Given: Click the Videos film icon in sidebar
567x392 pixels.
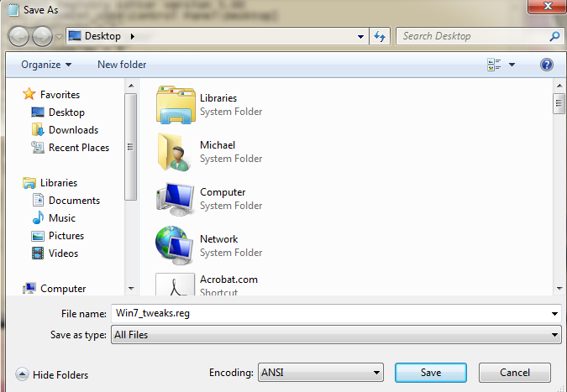Looking at the screenshot, I should click(x=38, y=253).
